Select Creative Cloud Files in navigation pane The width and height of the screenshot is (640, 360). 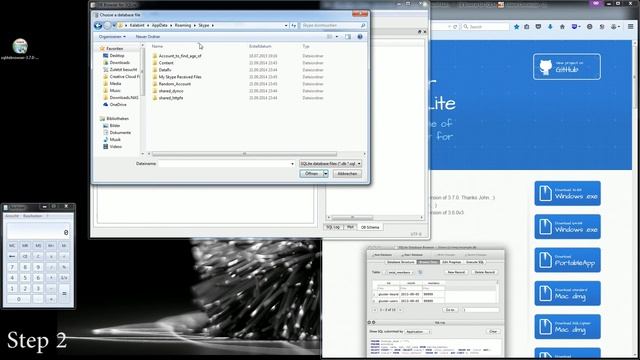click(121, 77)
